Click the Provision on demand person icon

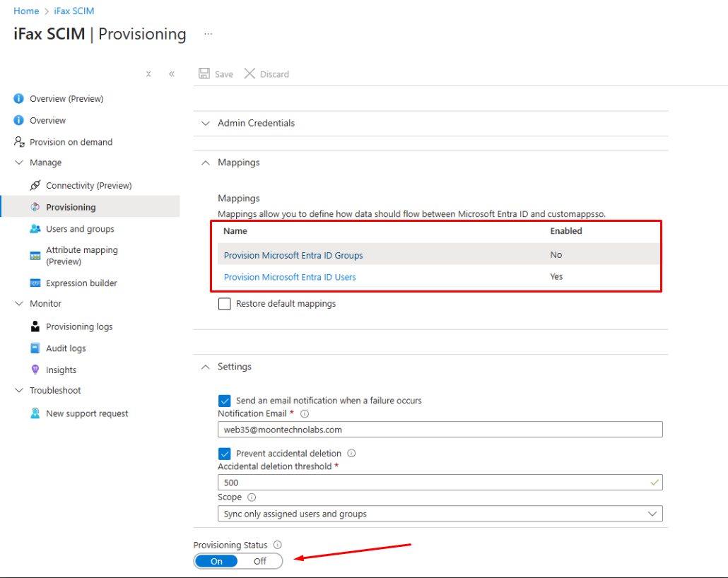coord(19,141)
